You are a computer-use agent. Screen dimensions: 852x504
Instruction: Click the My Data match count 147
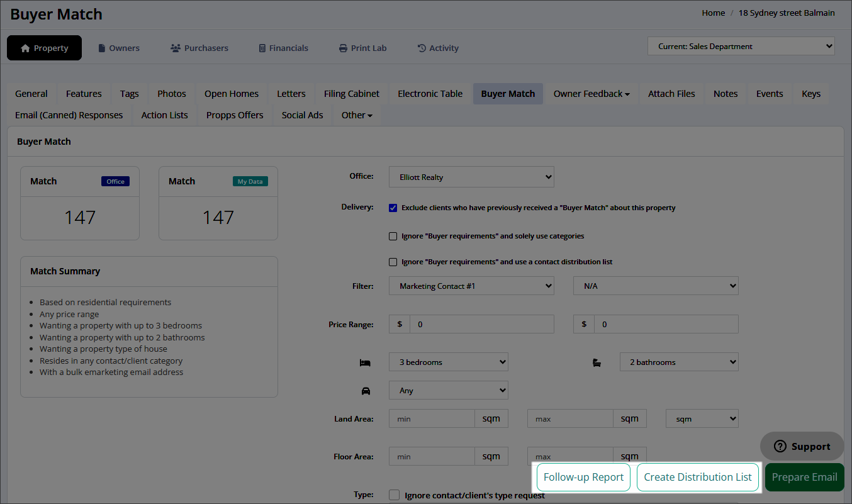(x=218, y=218)
